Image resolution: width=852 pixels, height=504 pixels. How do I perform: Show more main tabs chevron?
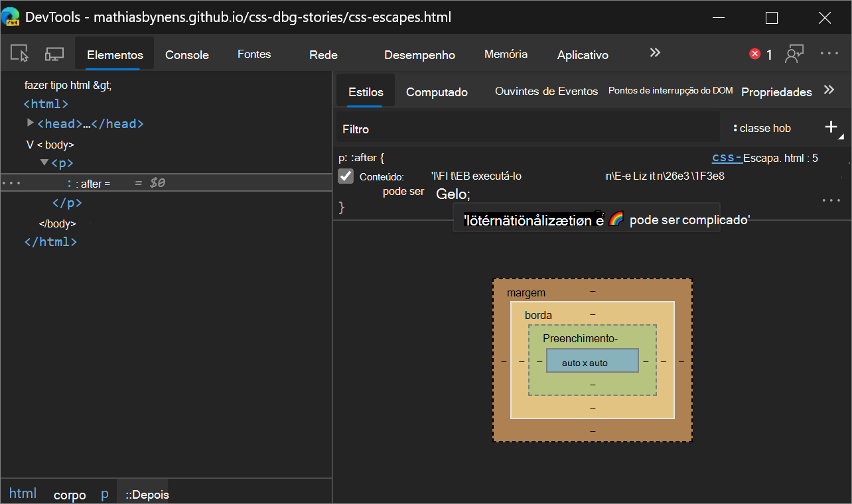[x=655, y=53]
